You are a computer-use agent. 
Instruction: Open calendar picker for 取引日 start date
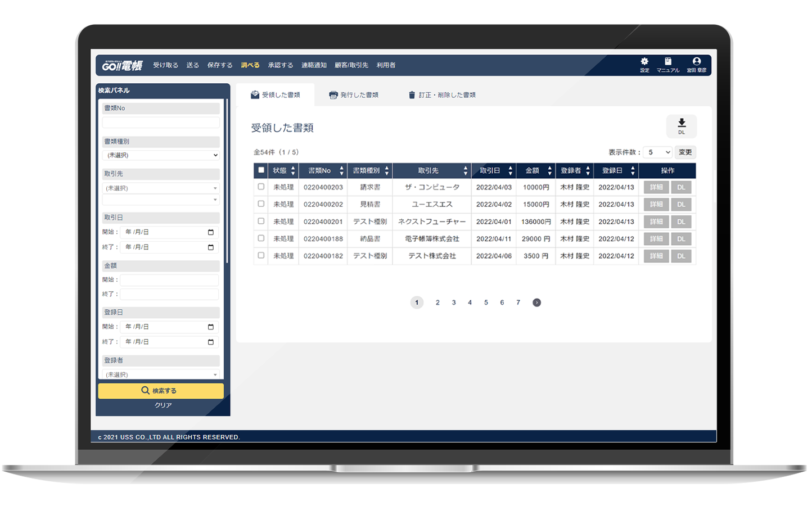211,232
